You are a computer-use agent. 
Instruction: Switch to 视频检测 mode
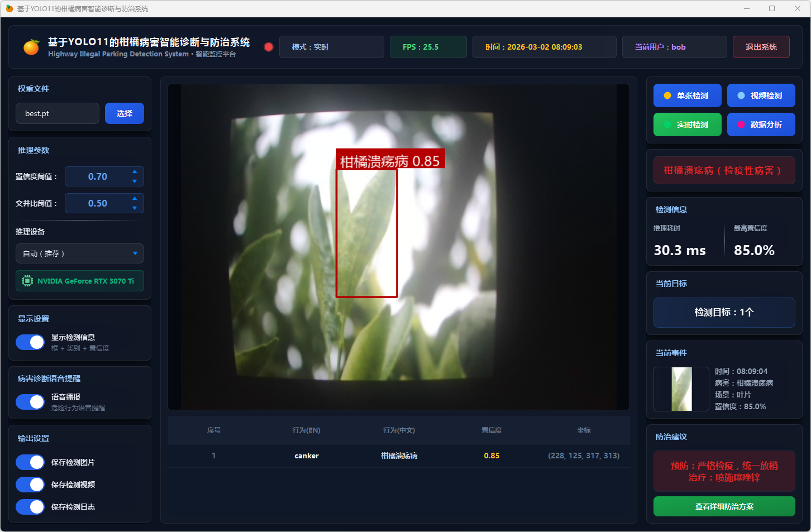tap(761, 95)
